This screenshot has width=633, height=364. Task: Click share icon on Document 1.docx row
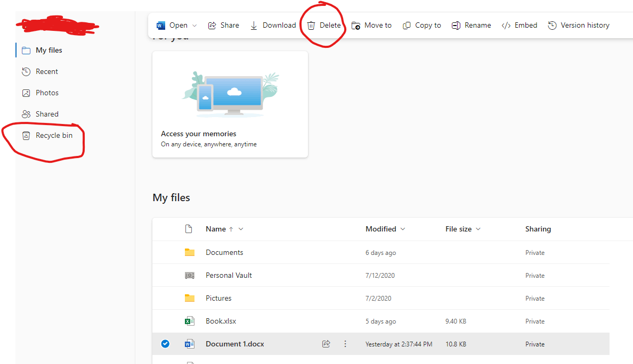[326, 344]
